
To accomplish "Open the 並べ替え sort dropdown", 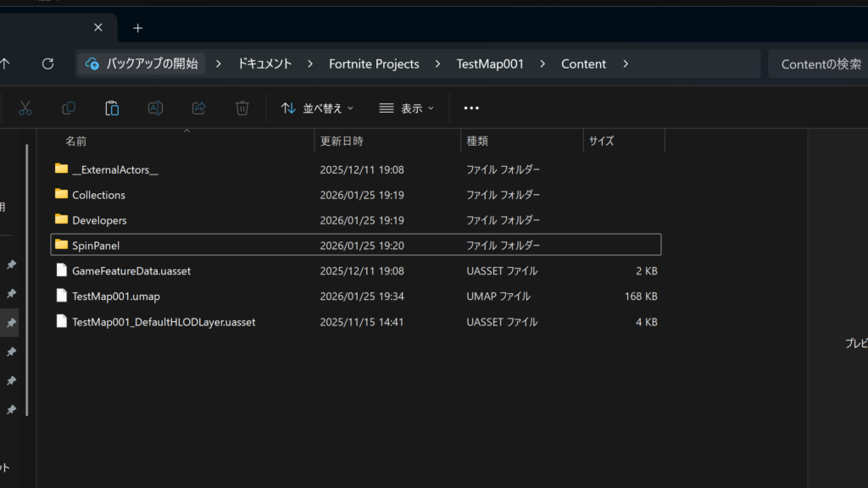I will [317, 108].
